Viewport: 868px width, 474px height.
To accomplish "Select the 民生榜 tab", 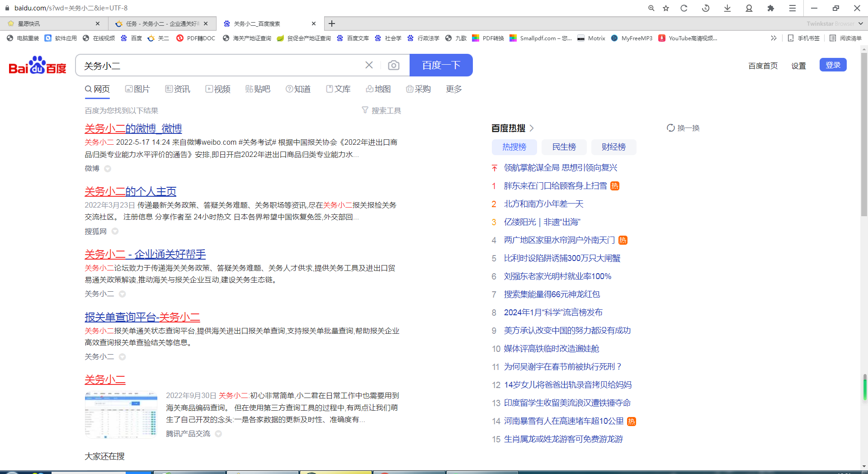I will [x=564, y=147].
